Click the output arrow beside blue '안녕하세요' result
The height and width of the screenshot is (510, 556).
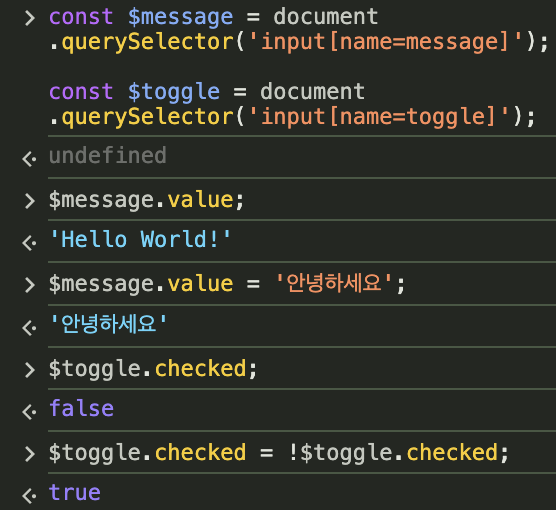[x=29, y=328]
